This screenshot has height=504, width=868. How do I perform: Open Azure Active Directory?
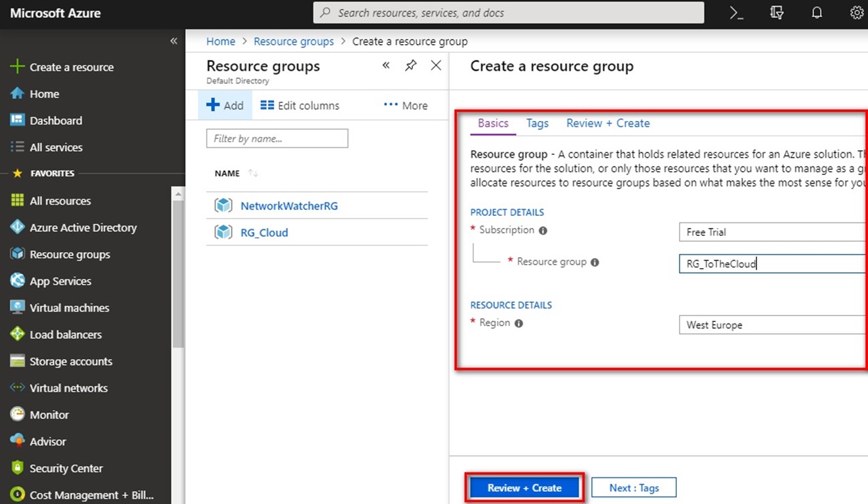pos(83,227)
